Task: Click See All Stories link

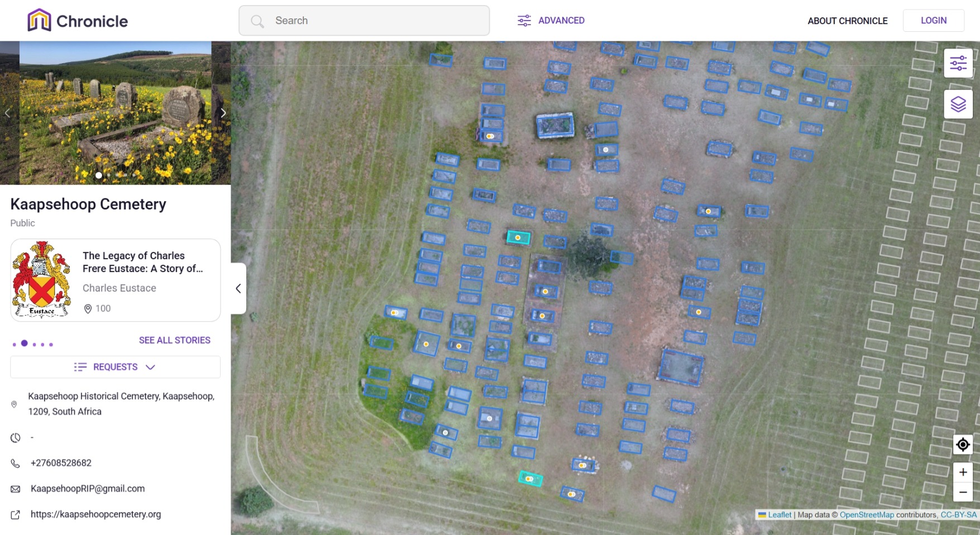Action: coord(174,340)
